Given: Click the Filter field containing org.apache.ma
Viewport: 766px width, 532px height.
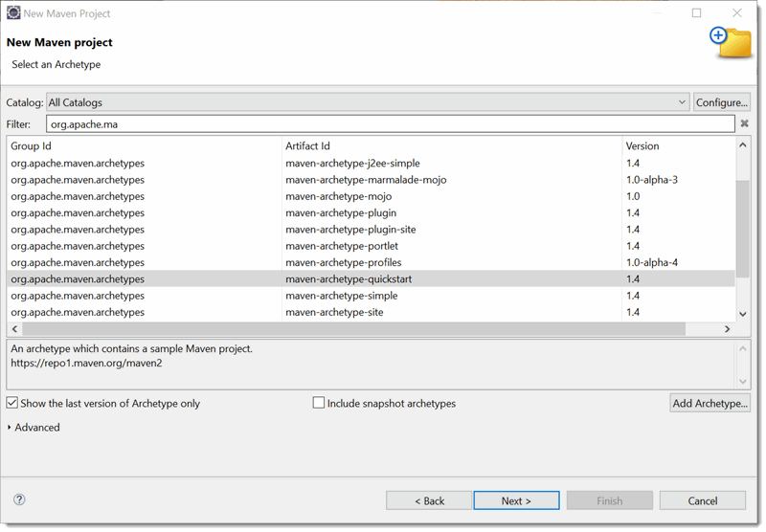Looking at the screenshot, I should [391, 124].
